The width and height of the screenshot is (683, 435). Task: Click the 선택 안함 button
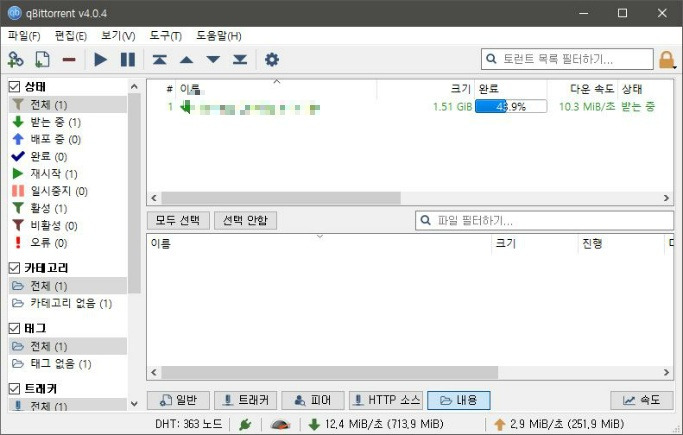click(245, 220)
